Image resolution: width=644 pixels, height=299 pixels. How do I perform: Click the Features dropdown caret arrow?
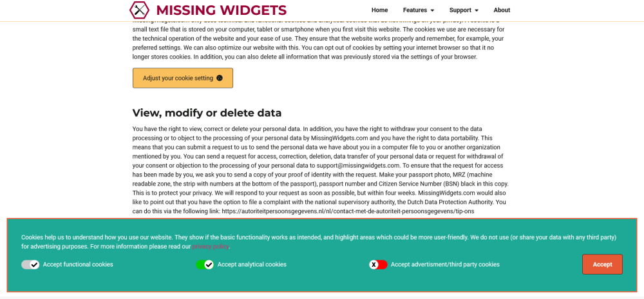432,10
